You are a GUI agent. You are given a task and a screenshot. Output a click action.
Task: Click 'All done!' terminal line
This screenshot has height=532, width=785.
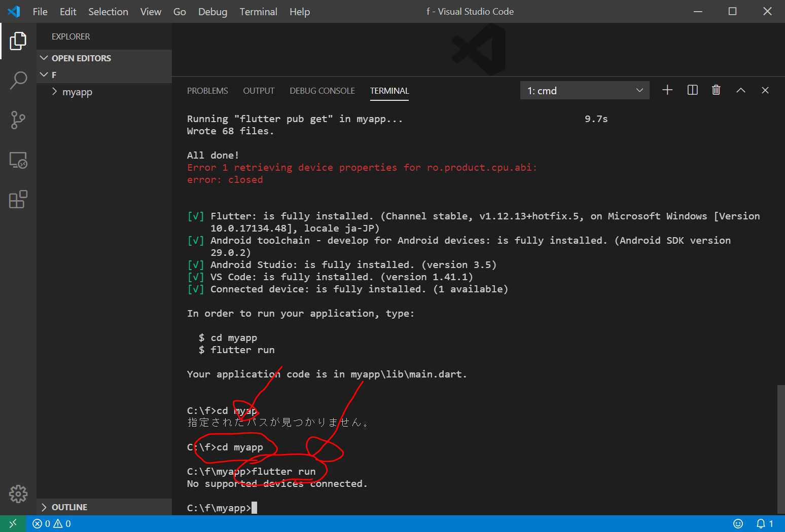(212, 156)
